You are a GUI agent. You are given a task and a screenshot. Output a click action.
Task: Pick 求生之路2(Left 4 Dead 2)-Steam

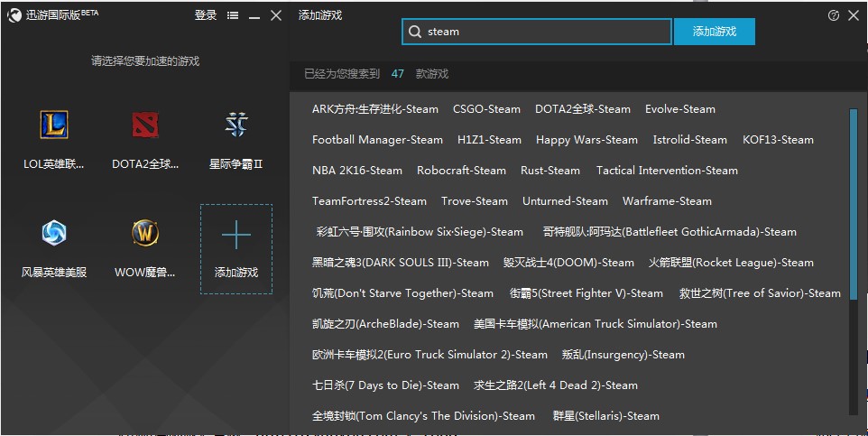555,385
